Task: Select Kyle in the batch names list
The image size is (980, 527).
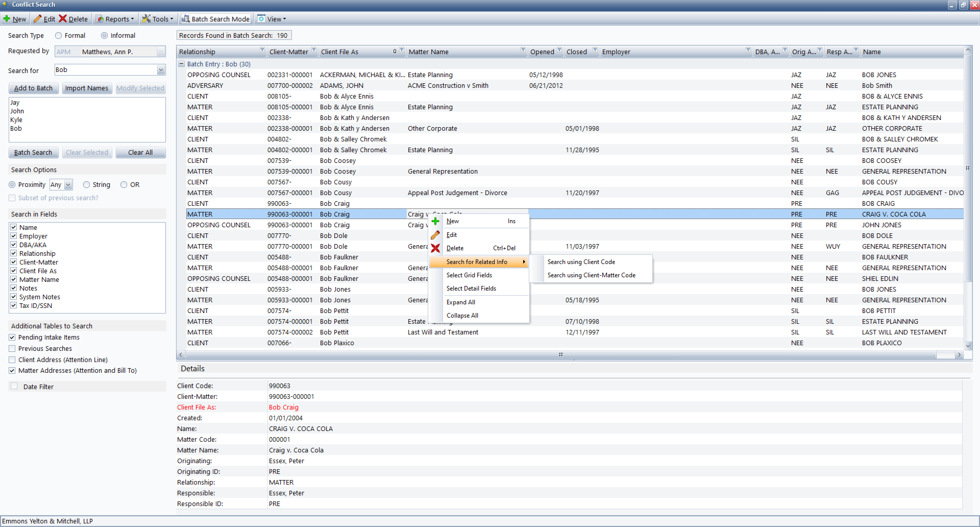Action: point(16,119)
